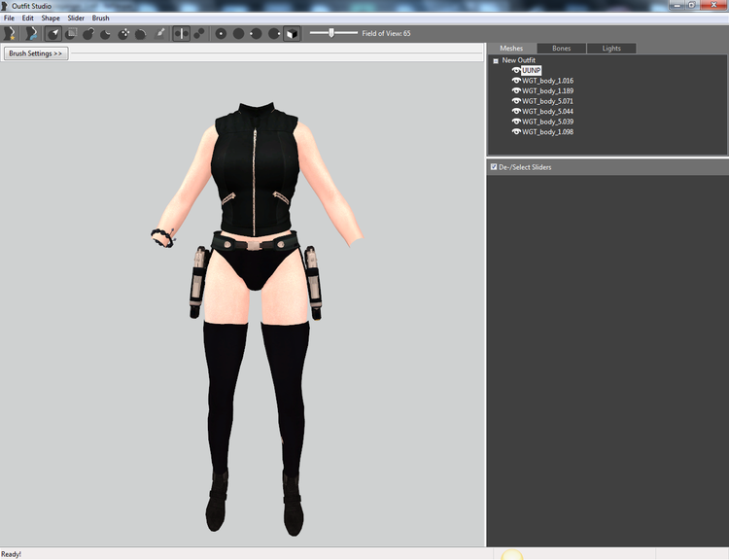The height and width of the screenshot is (560, 729).
Task: Pick the Smooth brush tool
Action: pos(141,33)
